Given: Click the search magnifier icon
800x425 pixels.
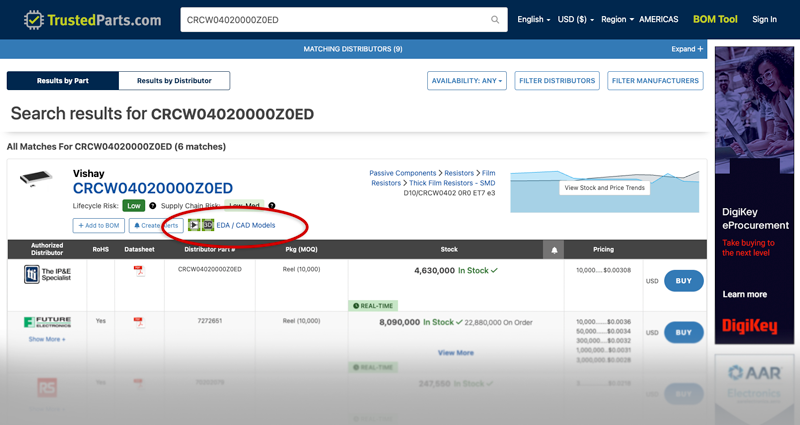Looking at the screenshot, I should pyautogui.click(x=495, y=20).
